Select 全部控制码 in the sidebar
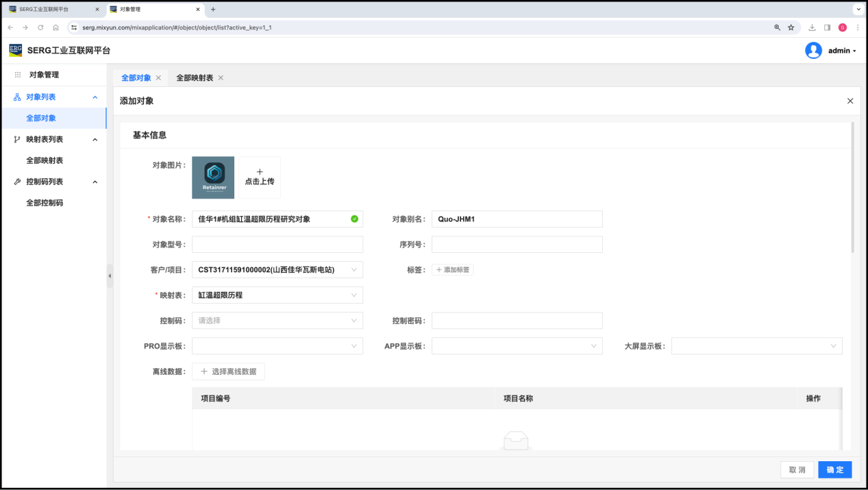868x490 pixels. [x=45, y=203]
